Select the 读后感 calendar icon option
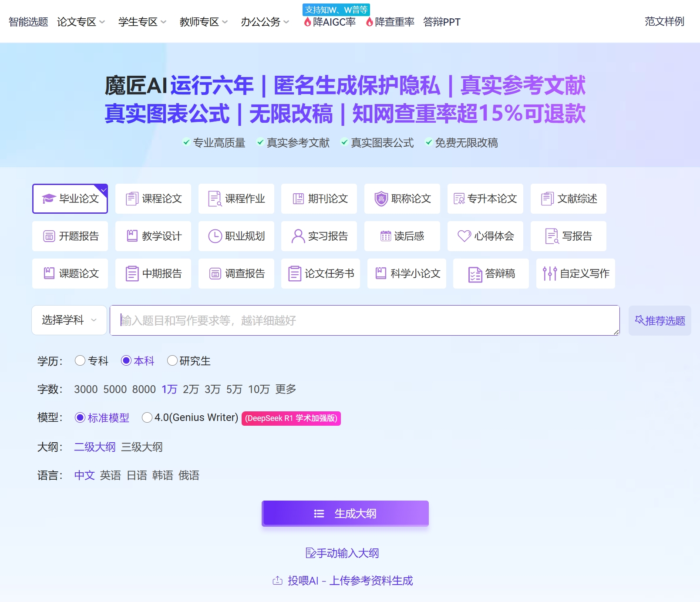700x602 pixels. [402, 236]
